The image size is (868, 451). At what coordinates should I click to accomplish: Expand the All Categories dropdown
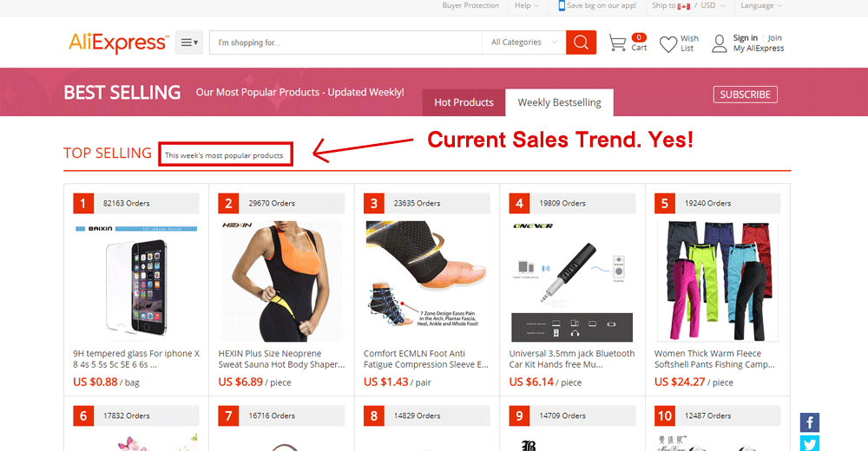(523, 42)
